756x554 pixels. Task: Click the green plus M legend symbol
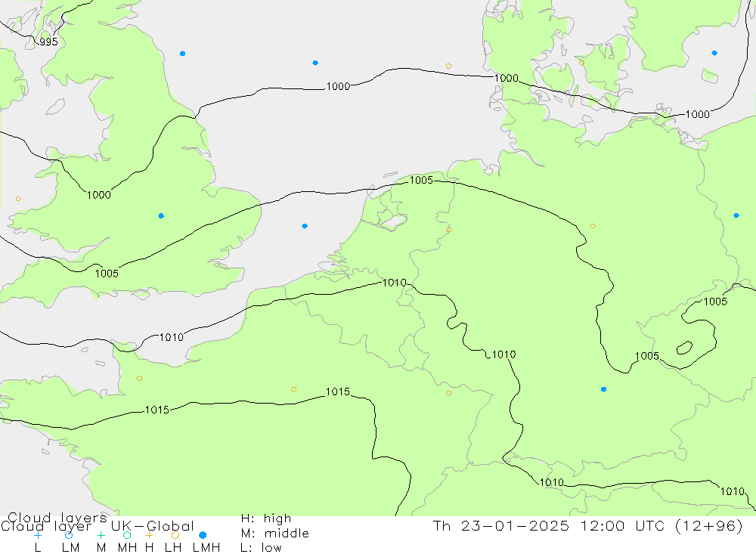pos(101,535)
